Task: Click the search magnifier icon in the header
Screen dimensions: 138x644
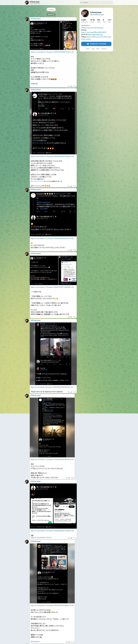Action: coord(81,2)
